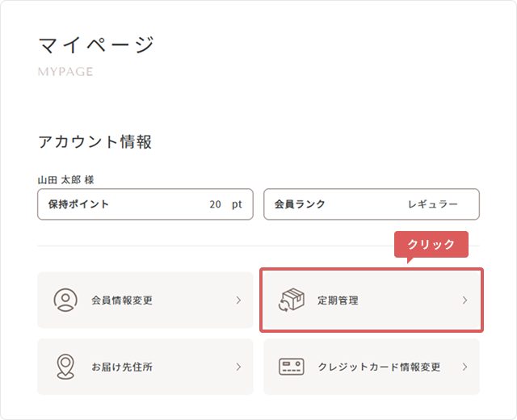Click the map pin icon for お届け先住所
The image size is (517, 420).
pos(65,367)
